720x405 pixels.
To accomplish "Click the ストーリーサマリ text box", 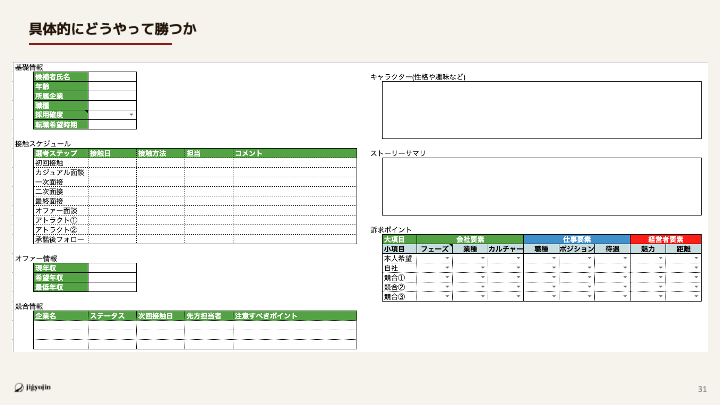I will coord(541,186).
